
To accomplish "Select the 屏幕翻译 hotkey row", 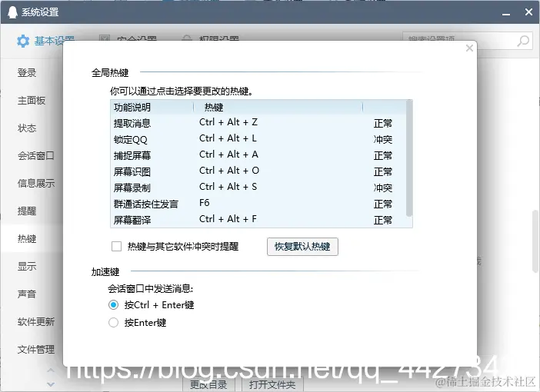I will coord(258,220).
